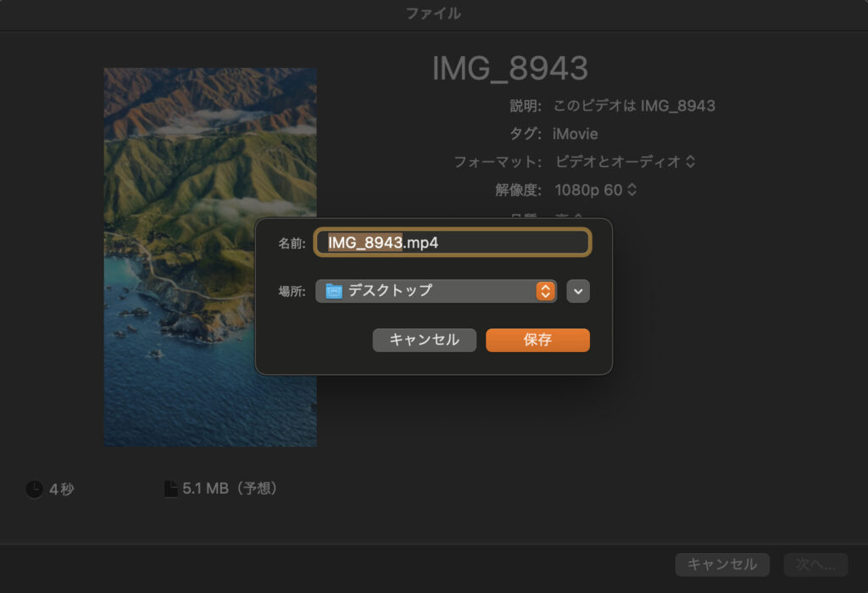
Task: Click the 4秒 duration label
Action: point(61,490)
